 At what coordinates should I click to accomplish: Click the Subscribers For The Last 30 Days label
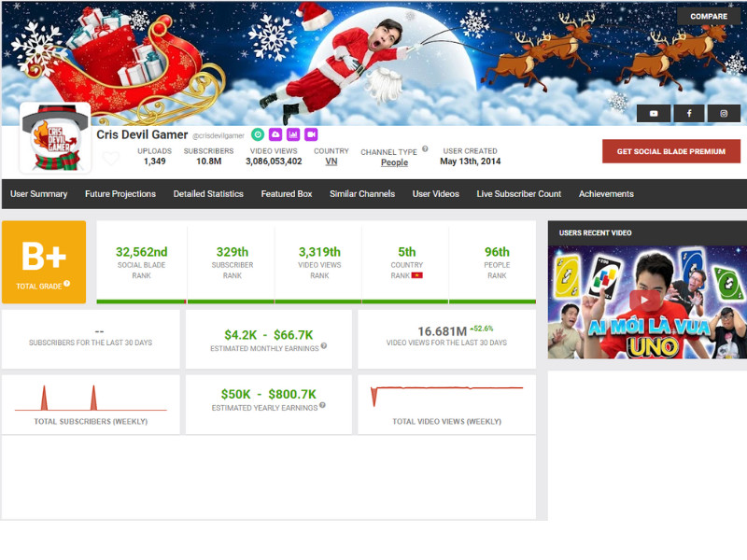pos(91,343)
